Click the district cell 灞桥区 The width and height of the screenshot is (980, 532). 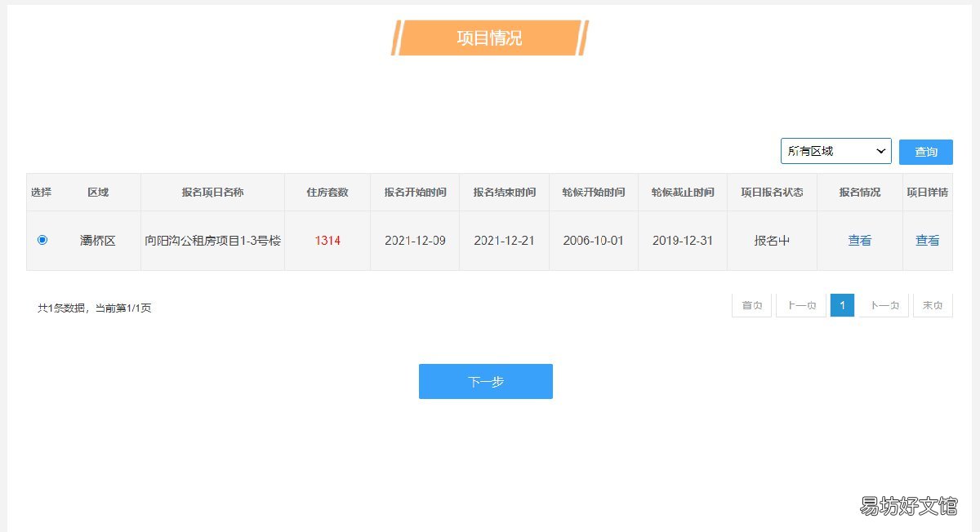point(98,241)
